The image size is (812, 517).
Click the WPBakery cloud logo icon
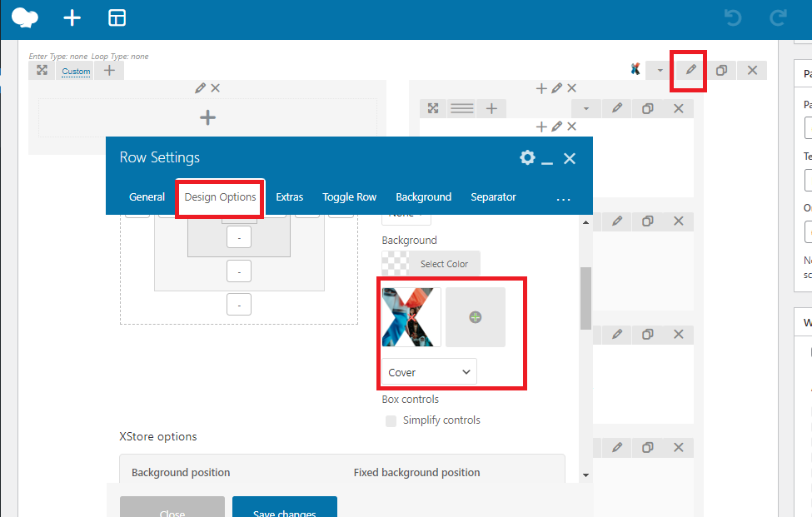pyautogui.click(x=25, y=17)
